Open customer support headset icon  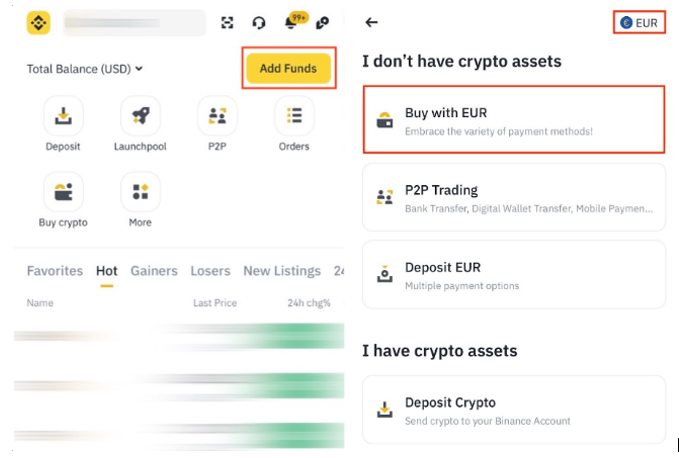click(x=259, y=23)
